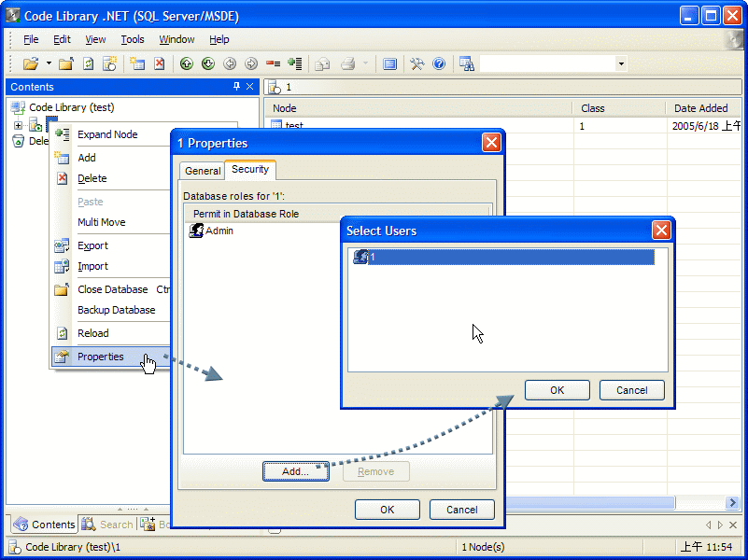
Task: Click the red X Delete toolbar icon
Action: 160,63
